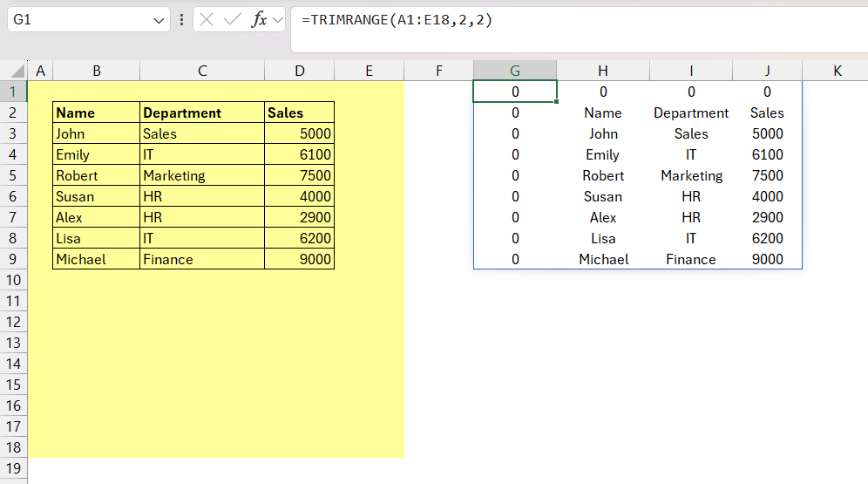This screenshot has height=484, width=868.
Task: Select row 10 header
Action: [13, 280]
